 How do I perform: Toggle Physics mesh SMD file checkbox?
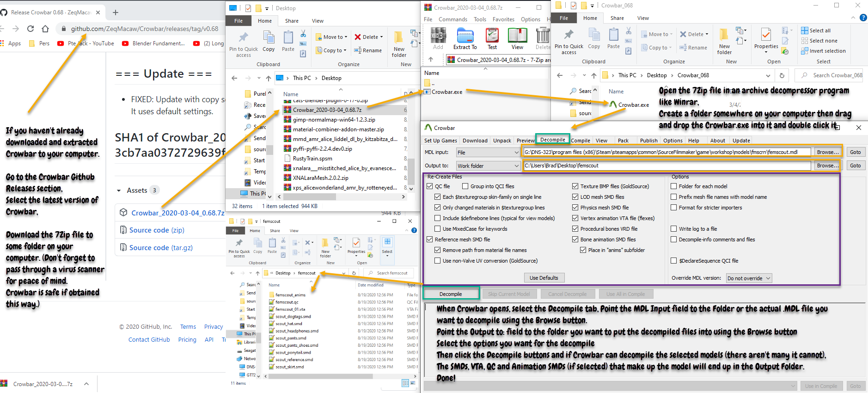(x=575, y=208)
